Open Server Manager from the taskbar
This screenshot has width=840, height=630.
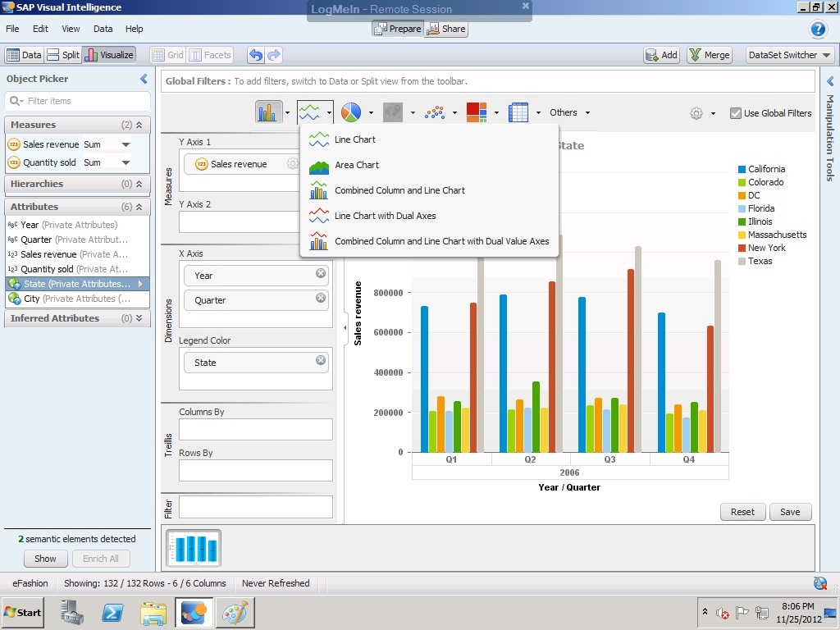(x=72, y=612)
